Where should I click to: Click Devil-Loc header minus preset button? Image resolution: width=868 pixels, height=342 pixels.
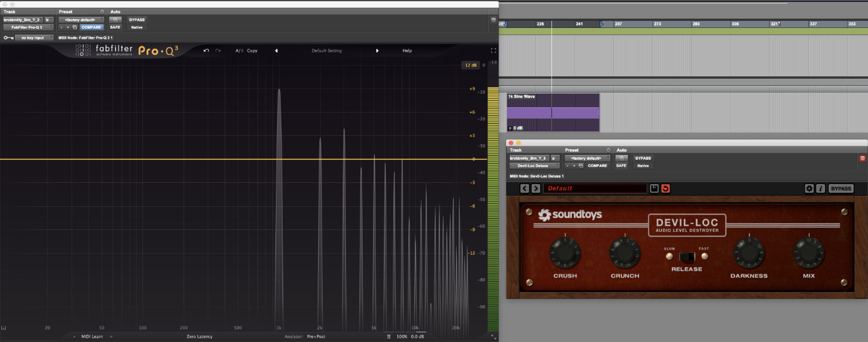567,166
